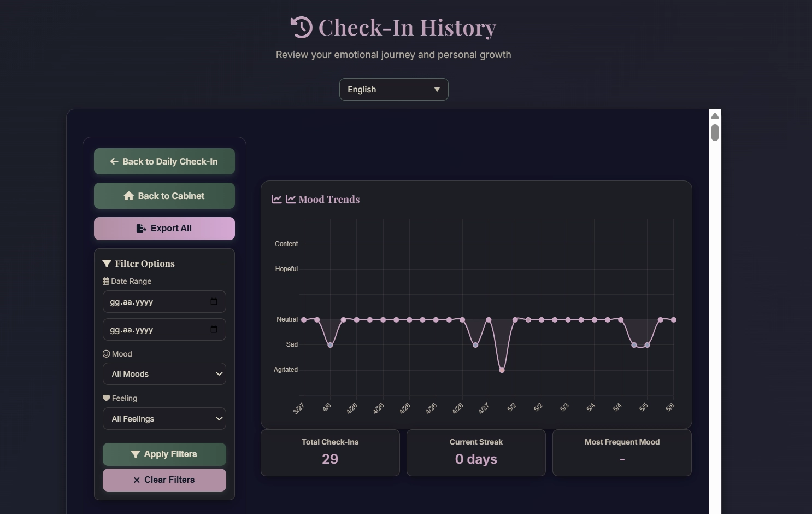Apply the selected filters

point(164,454)
